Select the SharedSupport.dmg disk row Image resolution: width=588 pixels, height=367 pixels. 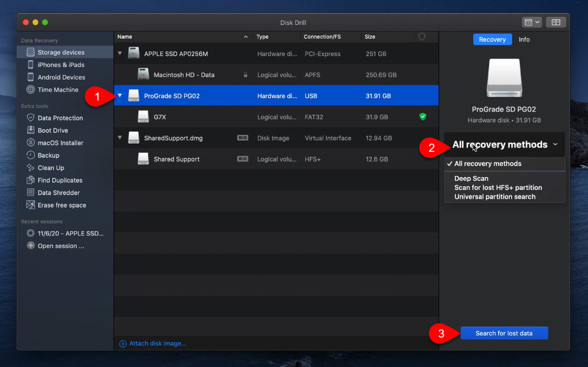coord(276,138)
